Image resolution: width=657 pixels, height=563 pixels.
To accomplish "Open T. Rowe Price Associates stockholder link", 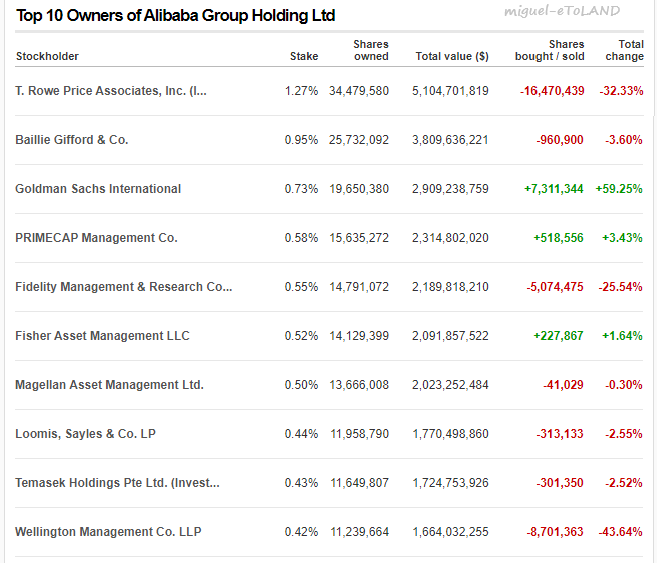I will [x=111, y=91].
